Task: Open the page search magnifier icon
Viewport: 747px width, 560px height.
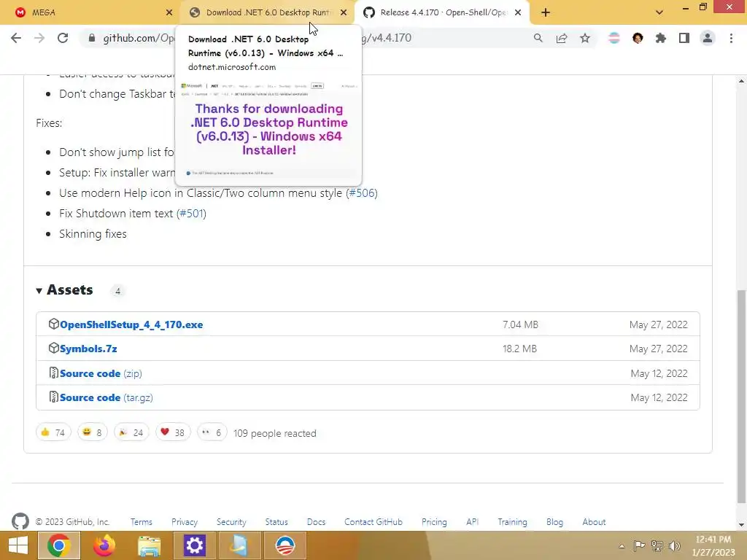Action: [x=538, y=38]
